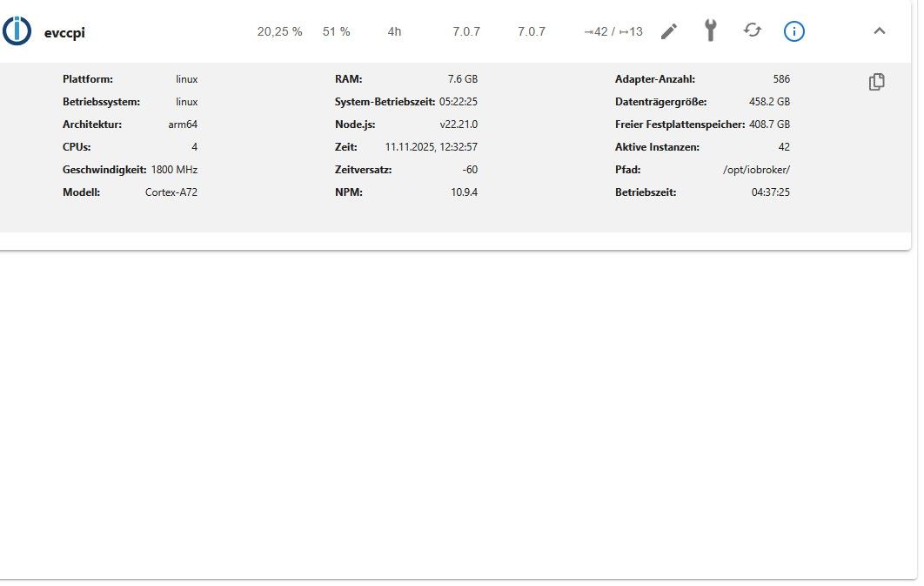
Task: Click NPM version 10.9.4
Action: click(x=464, y=192)
